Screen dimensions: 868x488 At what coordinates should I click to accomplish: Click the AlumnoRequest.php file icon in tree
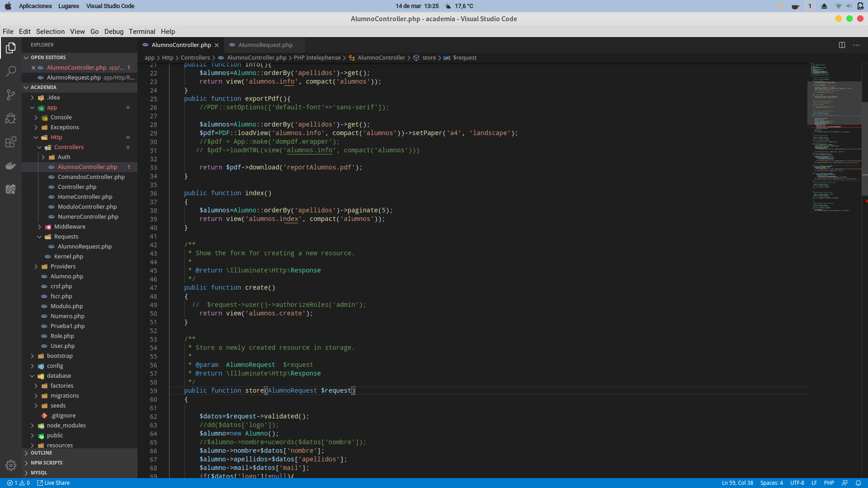tap(52, 247)
